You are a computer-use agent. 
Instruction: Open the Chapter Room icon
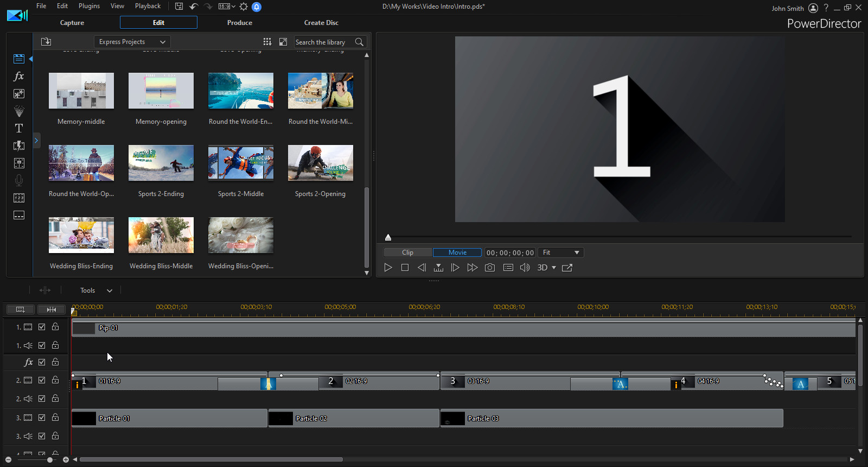pyautogui.click(x=19, y=198)
